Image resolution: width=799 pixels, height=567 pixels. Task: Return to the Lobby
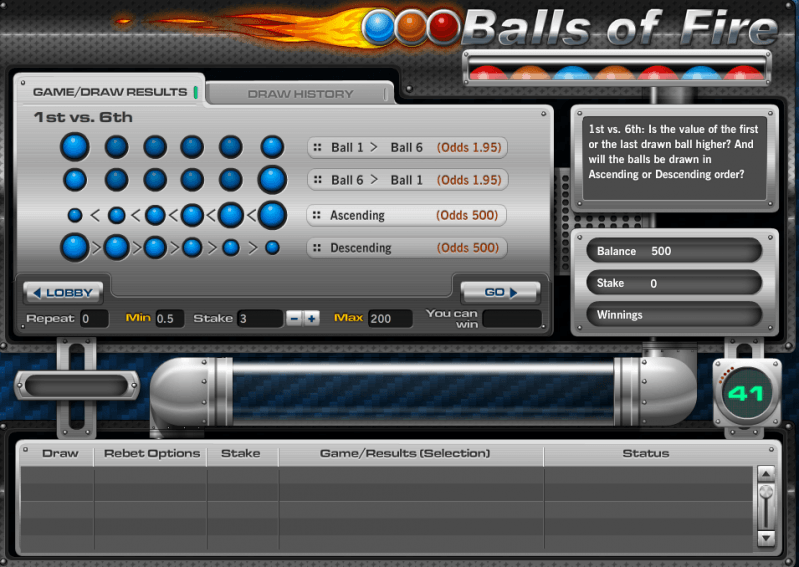pos(63,293)
